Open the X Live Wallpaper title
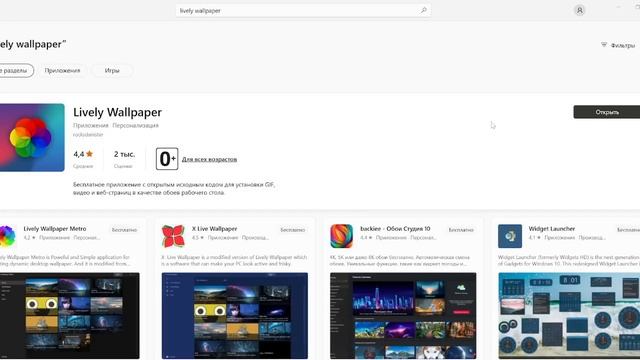640x360 pixels. (x=214, y=229)
